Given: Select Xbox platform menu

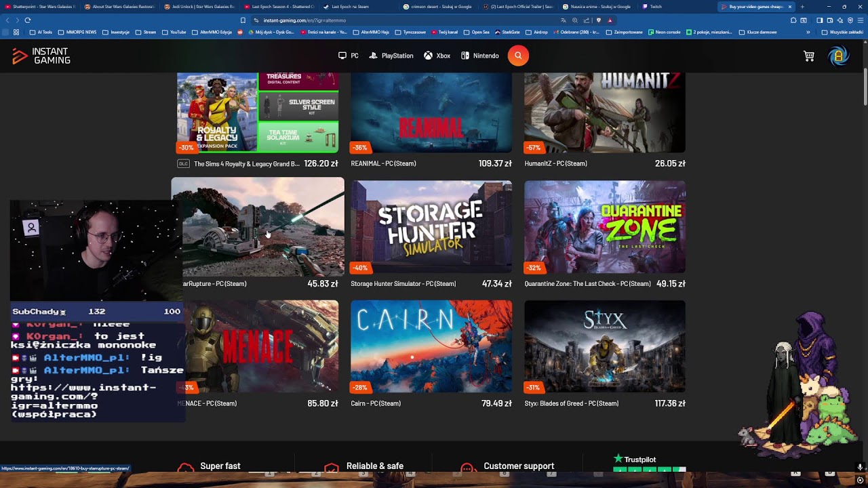Looking at the screenshot, I should pos(437,56).
